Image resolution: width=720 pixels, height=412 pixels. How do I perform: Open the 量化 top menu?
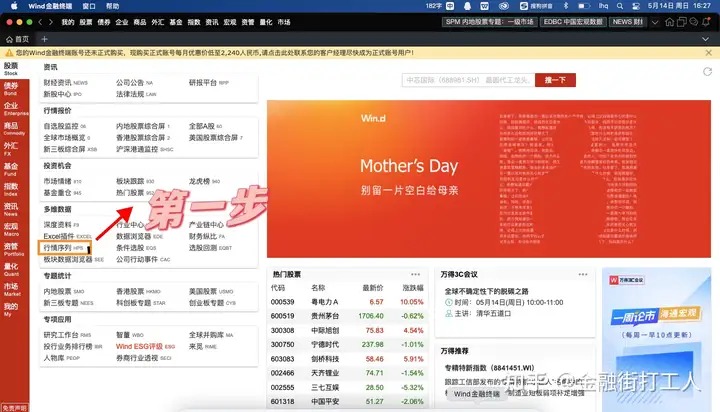pyautogui.click(x=266, y=22)
